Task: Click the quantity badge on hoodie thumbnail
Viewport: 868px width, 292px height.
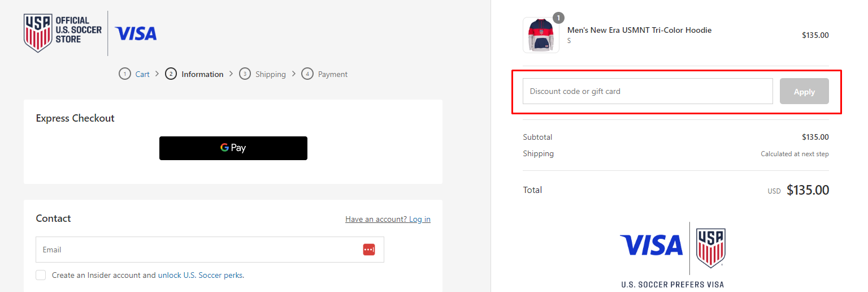Action: pos(558,18)
